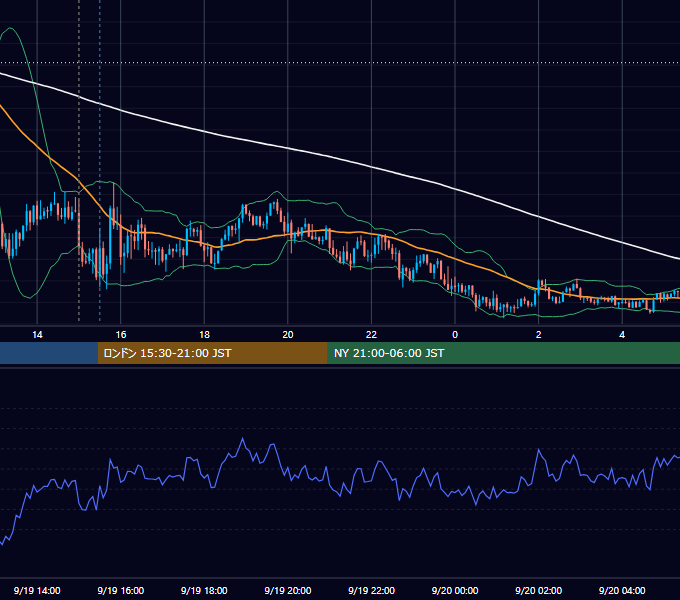Click the 2 hour label on price chart axis
Screen dimensions: 680x600
click(539, 335)
